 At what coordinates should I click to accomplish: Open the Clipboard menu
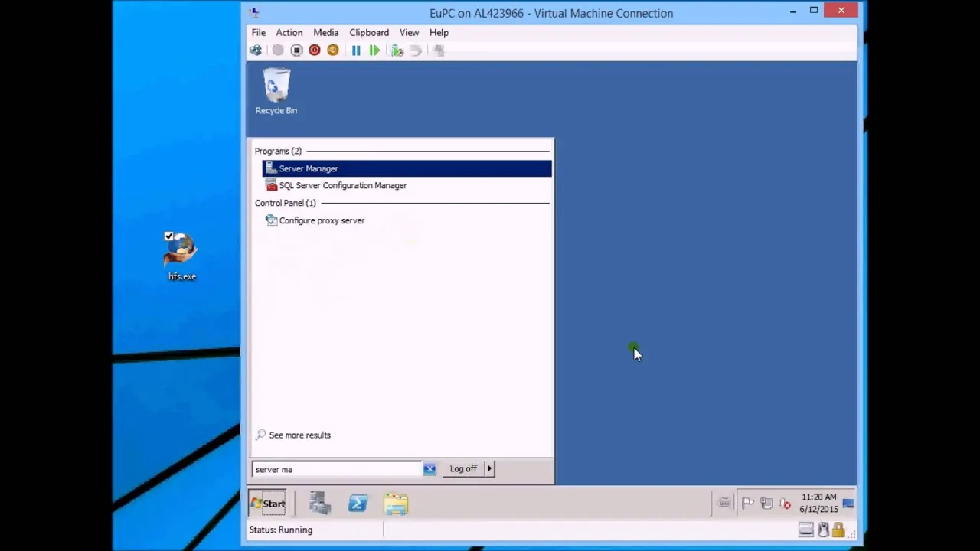tap(369, 33)
